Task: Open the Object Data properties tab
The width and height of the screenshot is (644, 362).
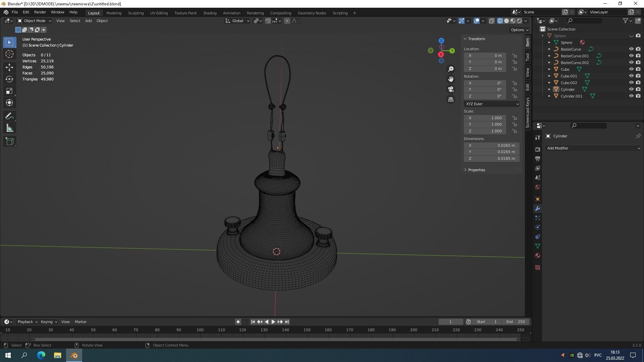Action: coord(538,246)
